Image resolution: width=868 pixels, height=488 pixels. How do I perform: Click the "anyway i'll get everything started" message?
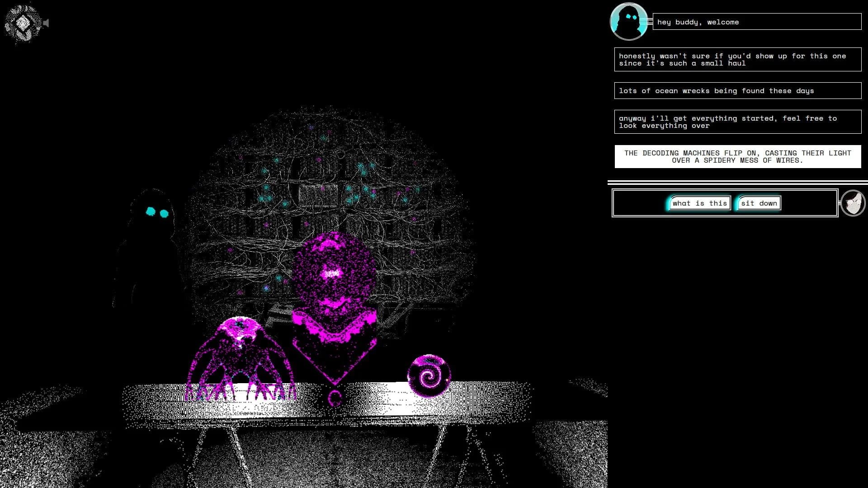737,122
